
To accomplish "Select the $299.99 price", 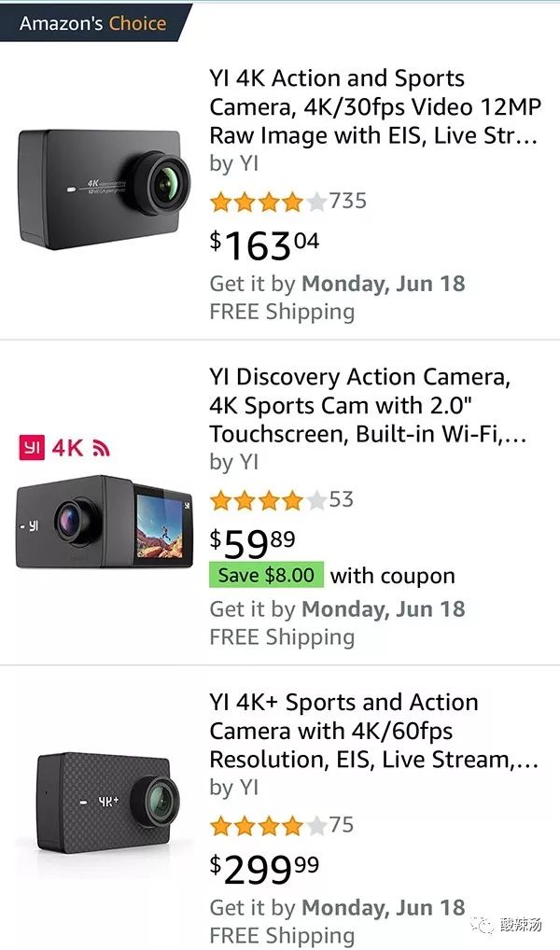I will 264,870.
